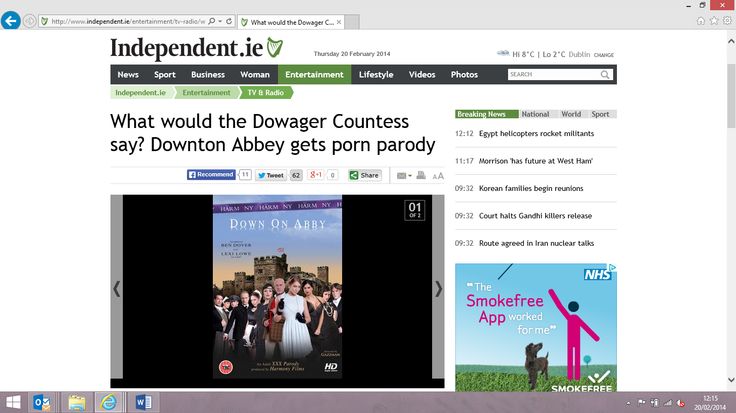Open a new blank tab
The width and height of the screenshot is (736, 413).
(352, 22)
